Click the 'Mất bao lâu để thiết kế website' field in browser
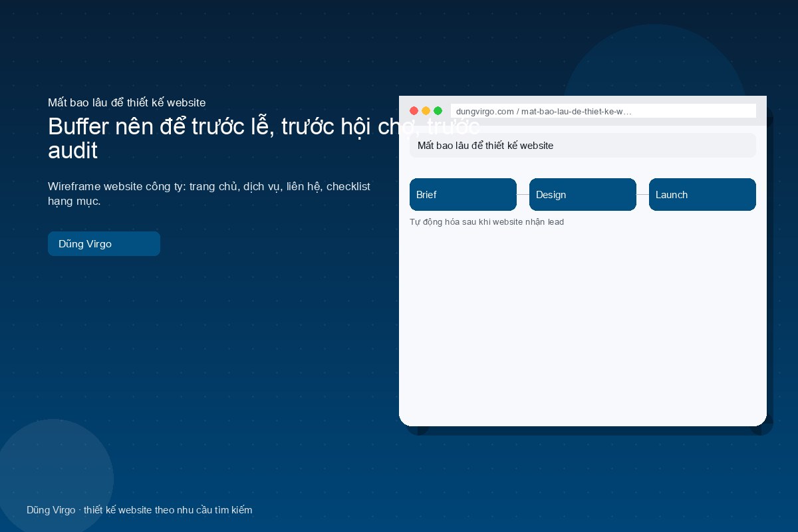This screenshot has height=532, width=798. pos(583,145)
